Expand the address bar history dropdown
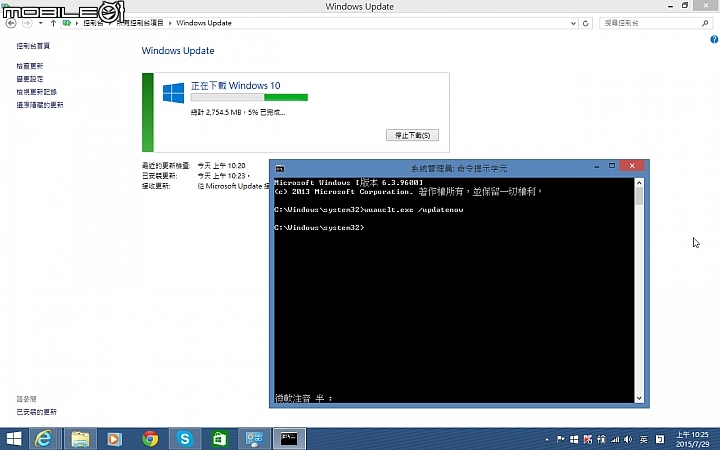Image resolution: width=720 pixels, height=450 pixels. pyautogui.click(x=573, y=23)
